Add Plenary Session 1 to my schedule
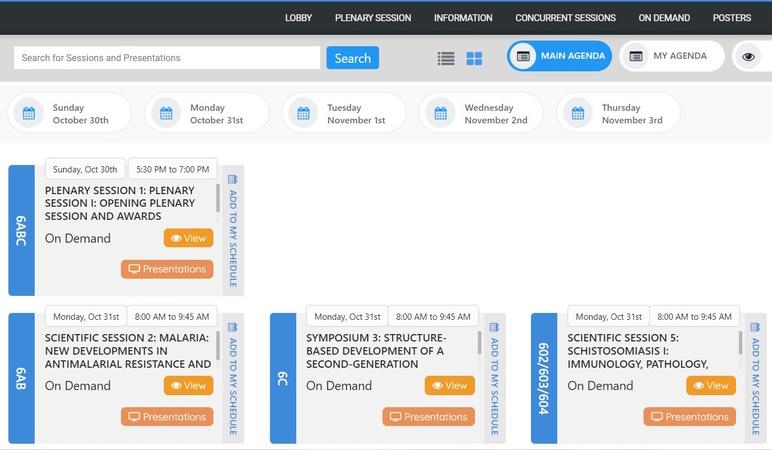The image size is (772, 450). click(233, 230)
